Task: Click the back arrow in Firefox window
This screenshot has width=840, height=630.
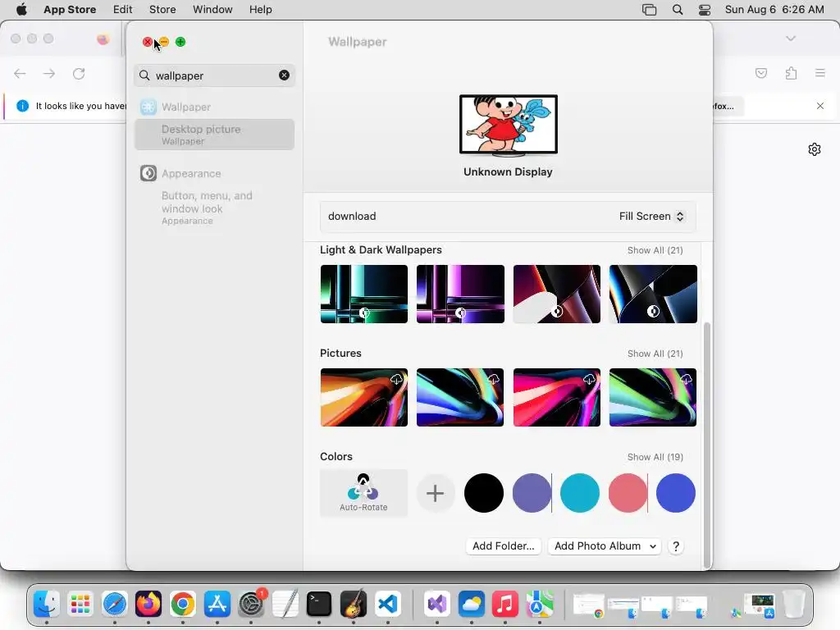Action: click(20, 73)
